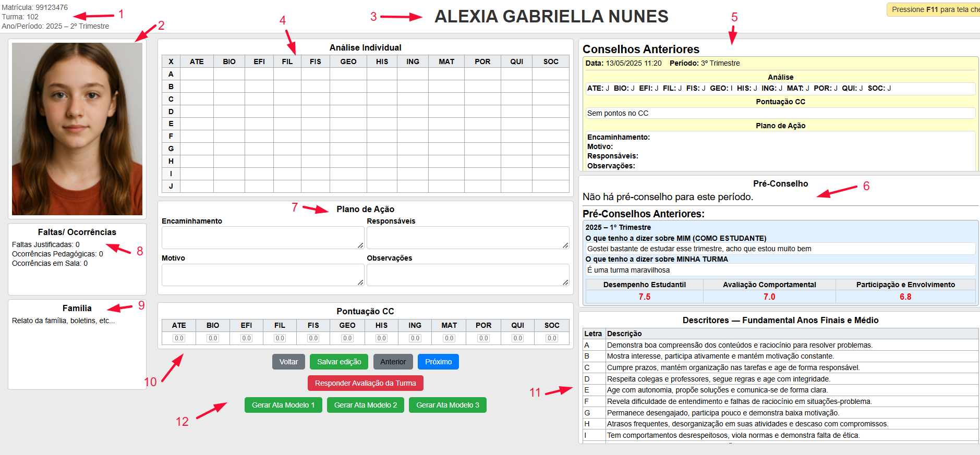This screenshot has height=455, width=980.
Task: Select the SOC score input in Pontuação CC
Action: tap(552, 338)
